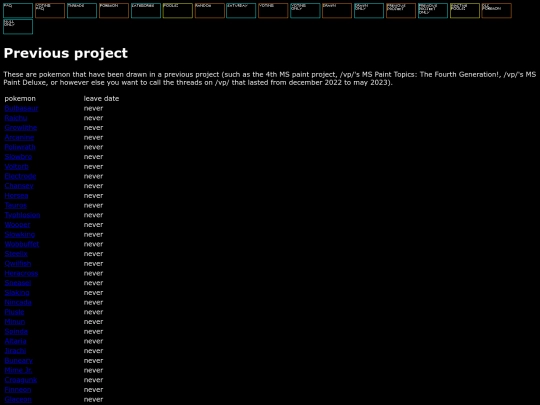Open the Altaria link

point(15,341)
